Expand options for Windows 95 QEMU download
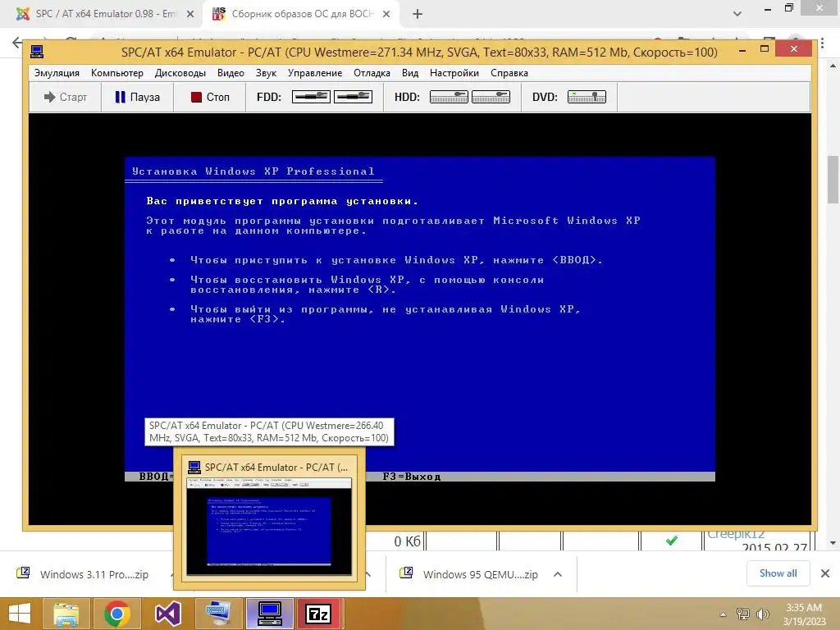 (x=558, y=574)
